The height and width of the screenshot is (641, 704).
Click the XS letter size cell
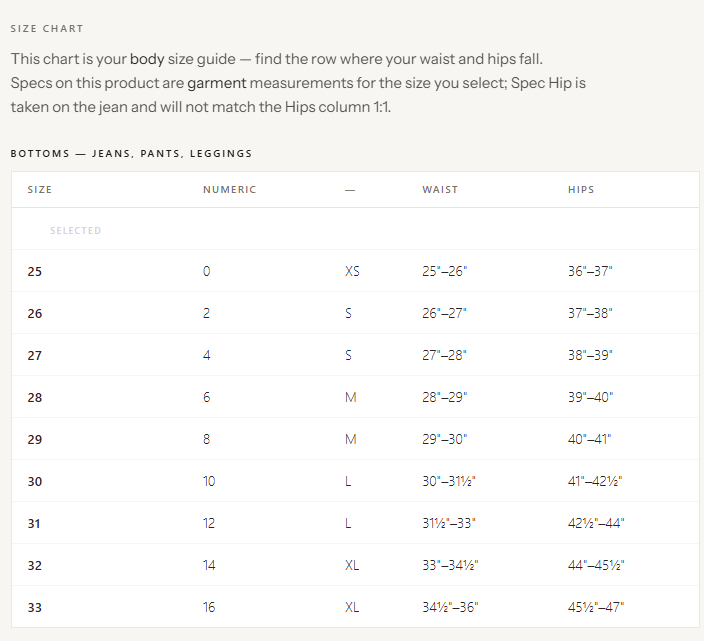(352, 271)
